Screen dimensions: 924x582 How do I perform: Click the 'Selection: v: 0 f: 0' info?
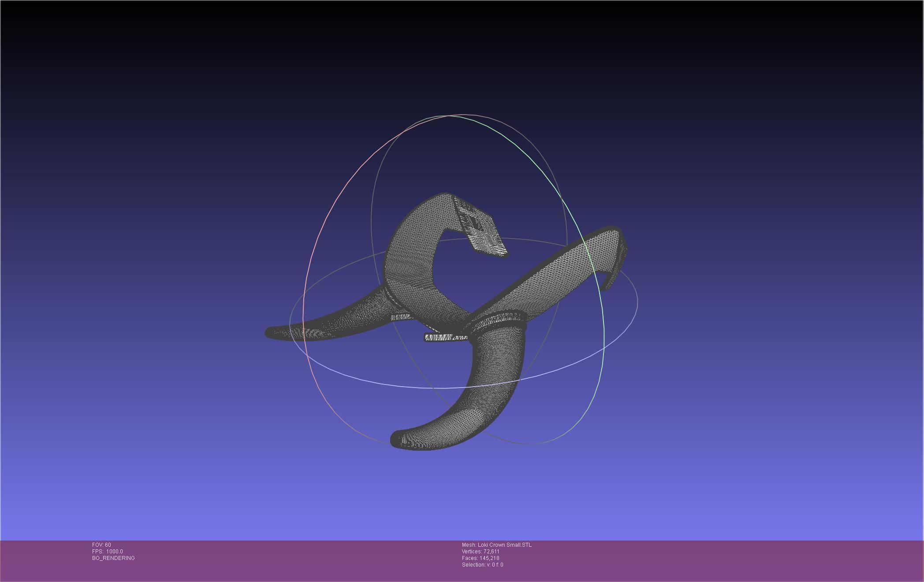[x=482, y=565]
